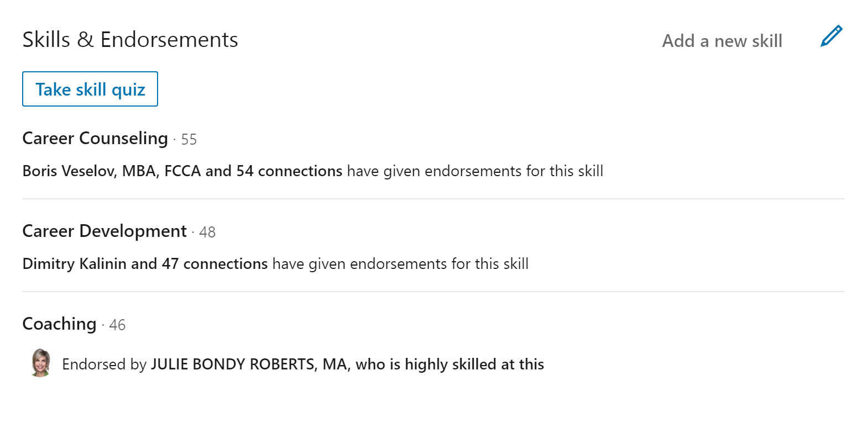Open the Career Development skill
Viewport: 868px width, 423px height.
[104, 231]
